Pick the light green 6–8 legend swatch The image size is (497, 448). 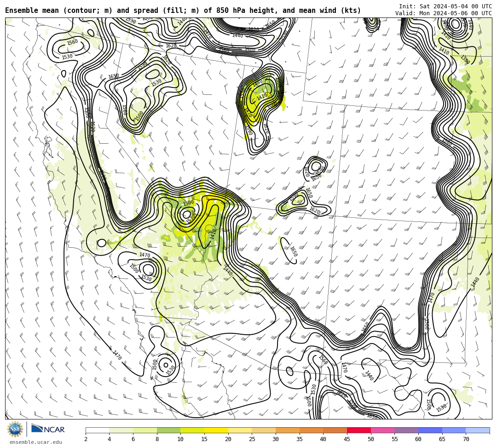click(x=145, y=430)
